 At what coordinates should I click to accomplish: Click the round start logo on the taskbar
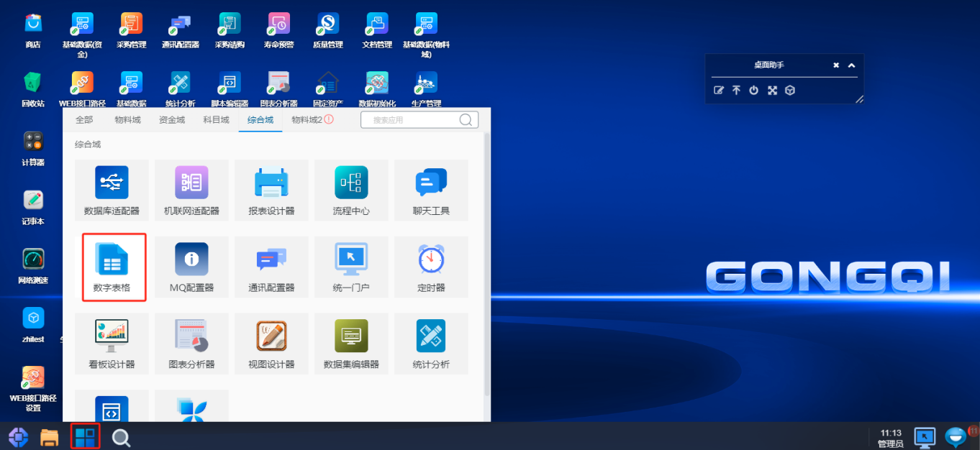[18, 436]
